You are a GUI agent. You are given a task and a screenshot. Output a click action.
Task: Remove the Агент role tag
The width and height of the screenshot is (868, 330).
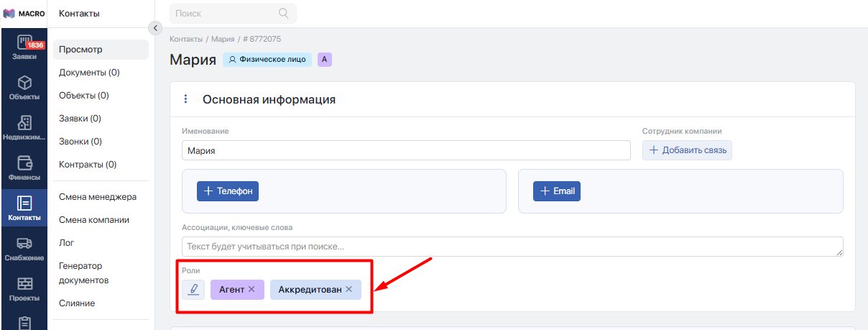click(251, 289)
